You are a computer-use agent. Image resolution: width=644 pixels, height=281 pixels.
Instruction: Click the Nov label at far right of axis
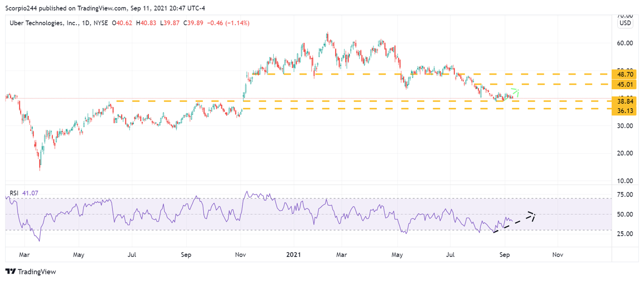(x=557, y=255)
